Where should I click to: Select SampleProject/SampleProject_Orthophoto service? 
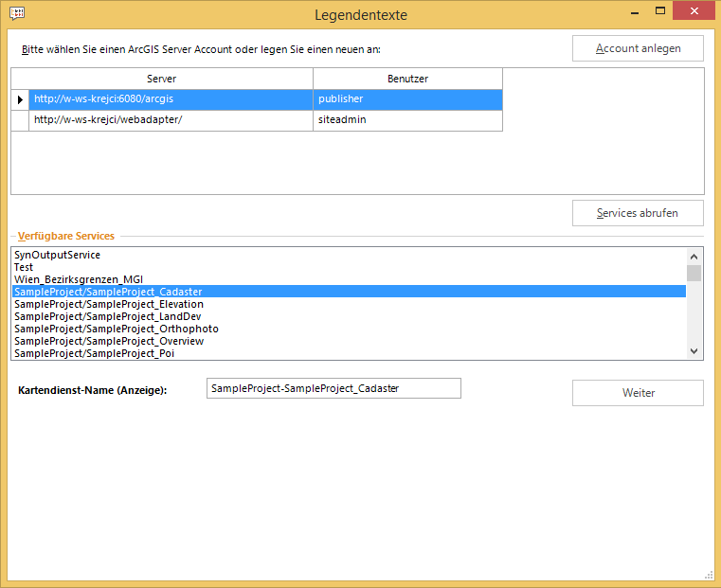point(116,329)
